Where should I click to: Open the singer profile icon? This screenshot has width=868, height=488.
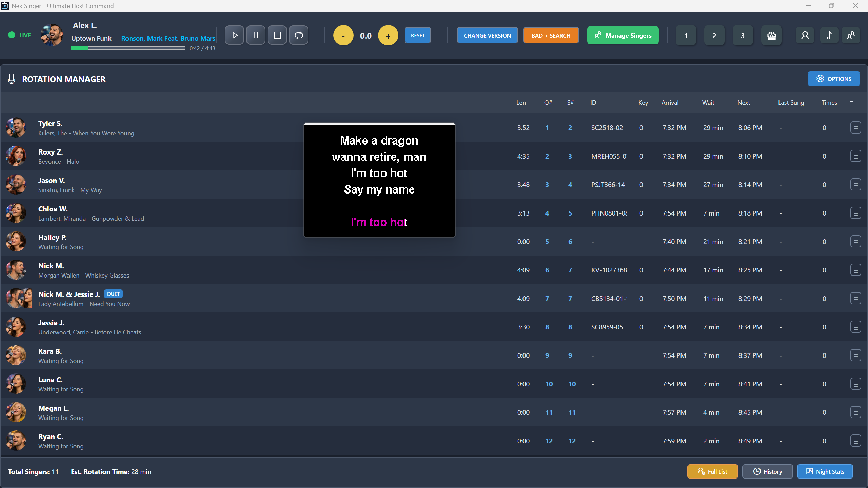pos(805,35)
